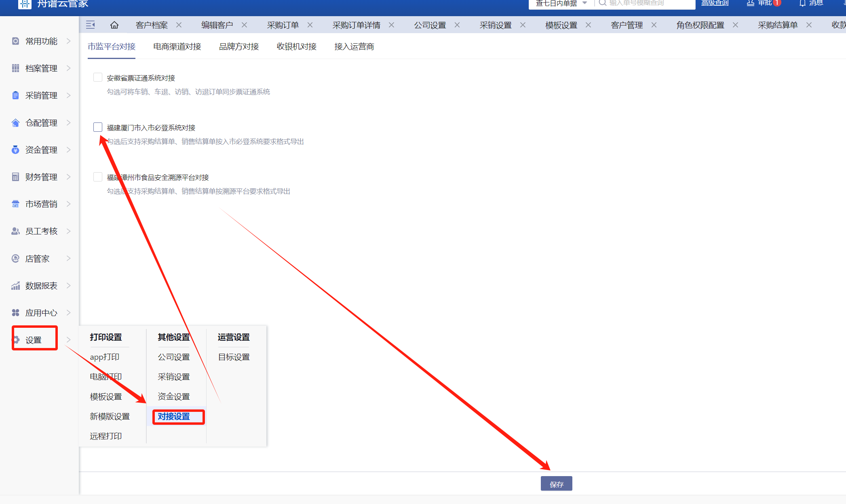
Task: Focus the order number search field
Action: [x=643, y=3]
